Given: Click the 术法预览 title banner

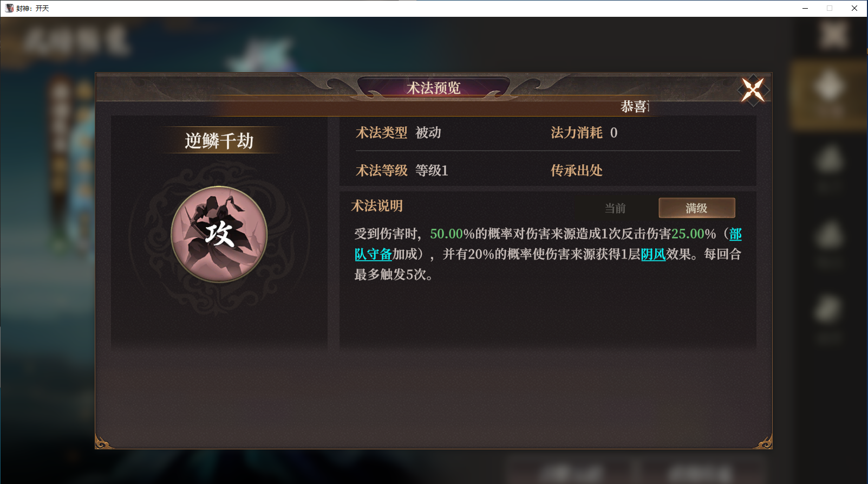Looking at the screenshot, I should [x=434, y=88].
